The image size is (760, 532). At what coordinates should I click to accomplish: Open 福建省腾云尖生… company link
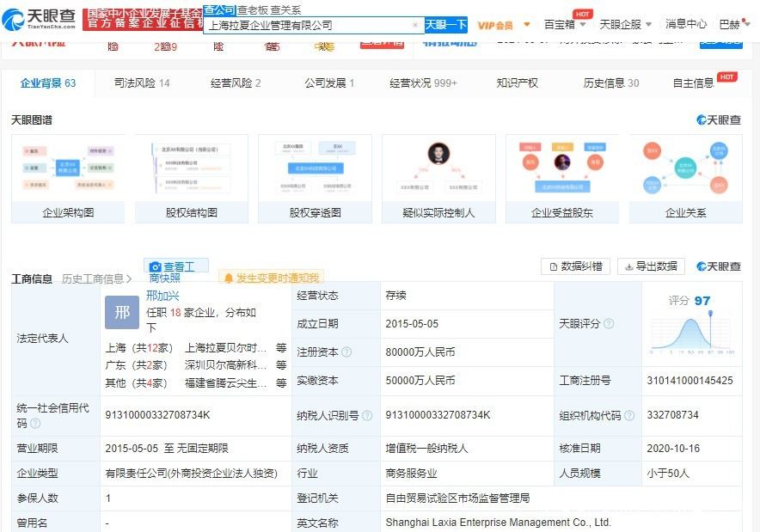tap(226, 383)
